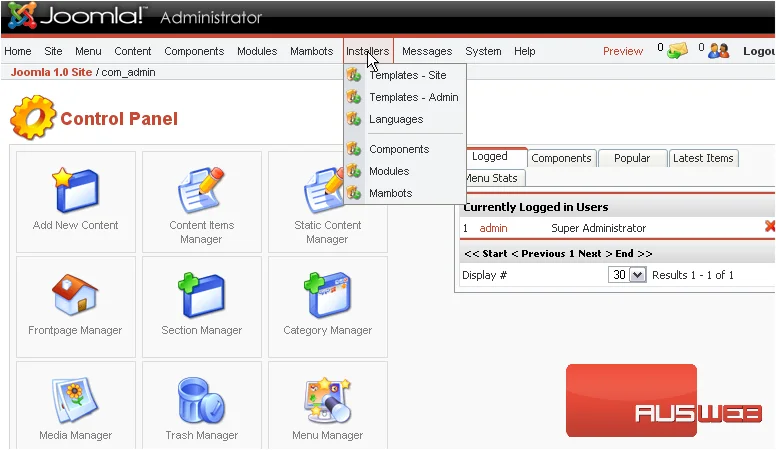Click the admin username link
The height and width of the screenshot is (450, 776).
pyautogui.click(x=493, y=228)
